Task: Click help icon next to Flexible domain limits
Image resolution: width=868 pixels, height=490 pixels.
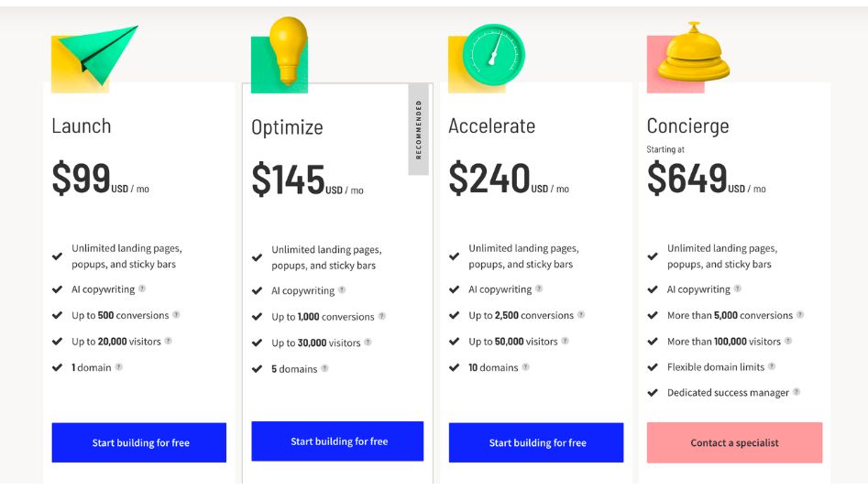Action: 772,366
